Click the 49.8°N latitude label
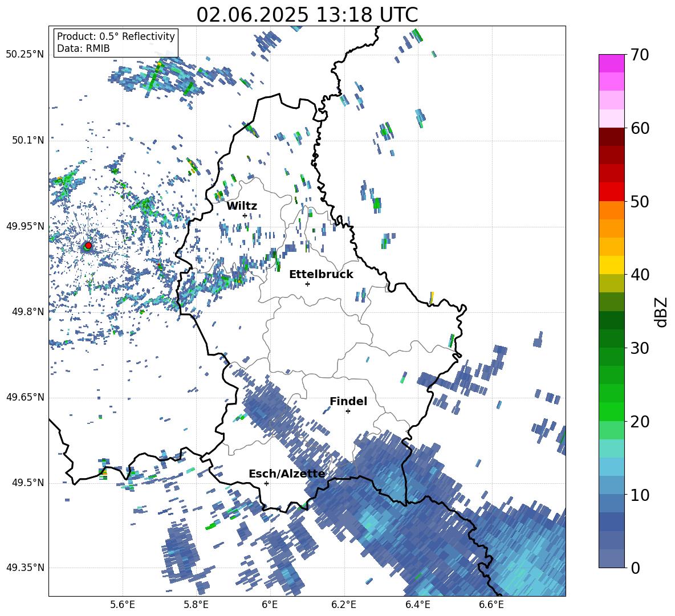Viewport: 675px width, 616px height. coord(27,312)
